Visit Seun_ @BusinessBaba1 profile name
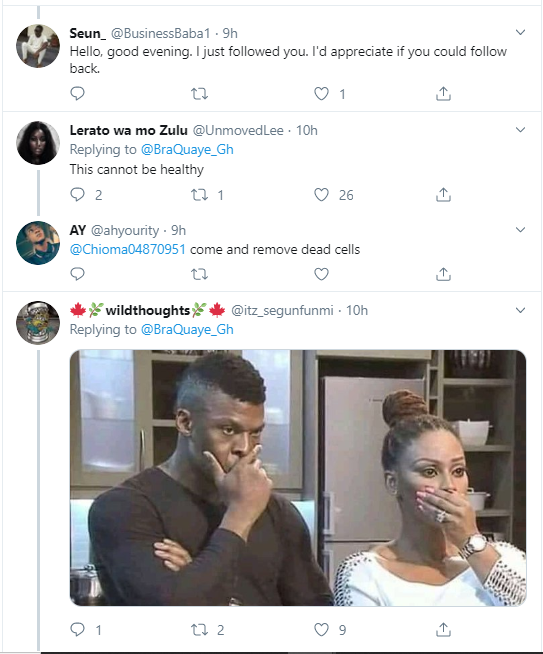This screenshot has height=654, width=543. pyautogui.click(x=87, y=33)
